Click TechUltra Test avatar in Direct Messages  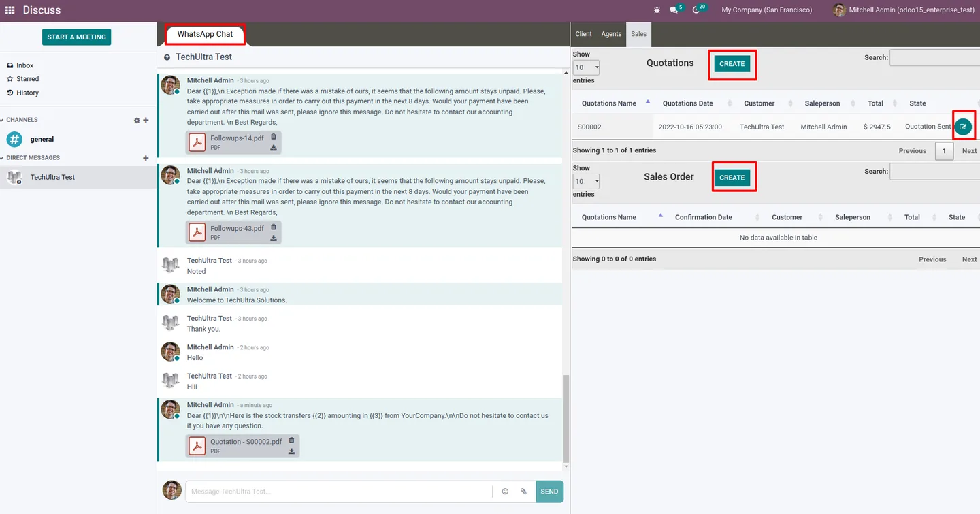pyautogui.click(x=14, y=177)
